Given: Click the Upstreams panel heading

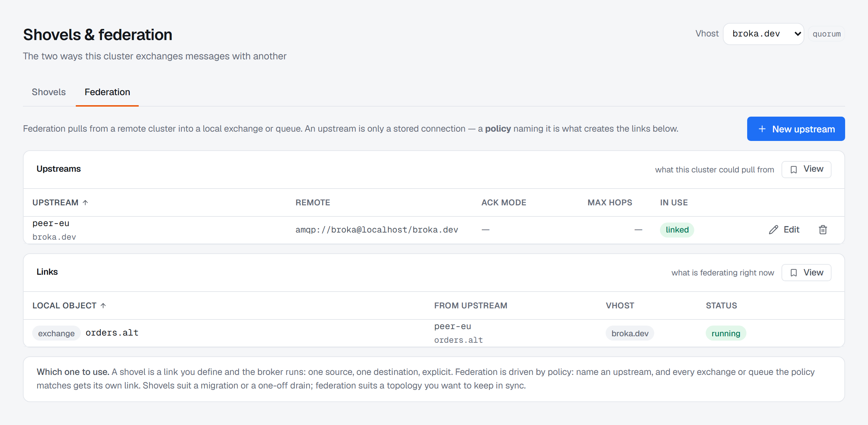Looking at the screenshot, I should (x=59, y=169).
